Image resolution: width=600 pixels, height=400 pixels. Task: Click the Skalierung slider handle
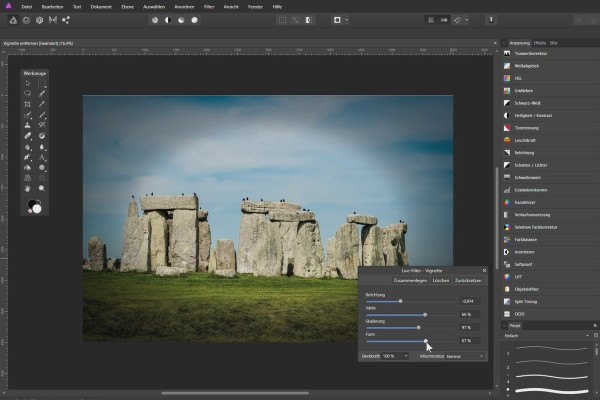tap(418, 328)
